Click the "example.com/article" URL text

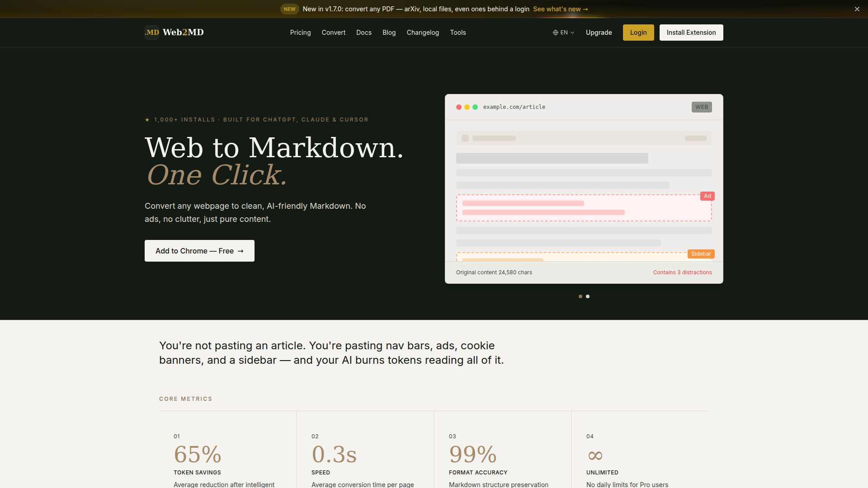point(514,107)
